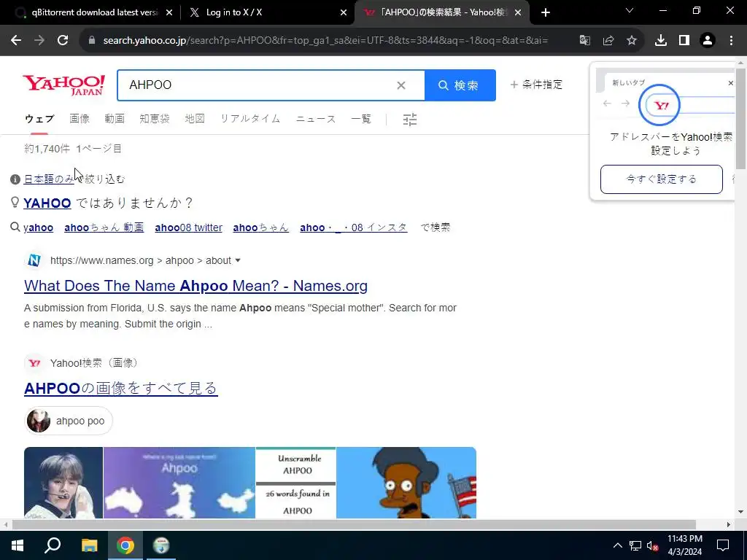Click the browser back arrow
747x560 pixels.
point(16,41)
